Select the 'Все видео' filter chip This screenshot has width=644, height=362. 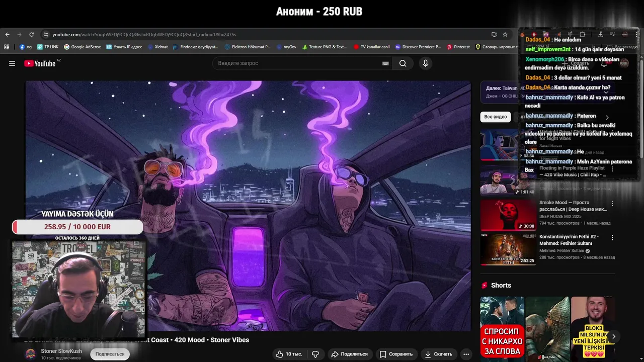(496, 117)
